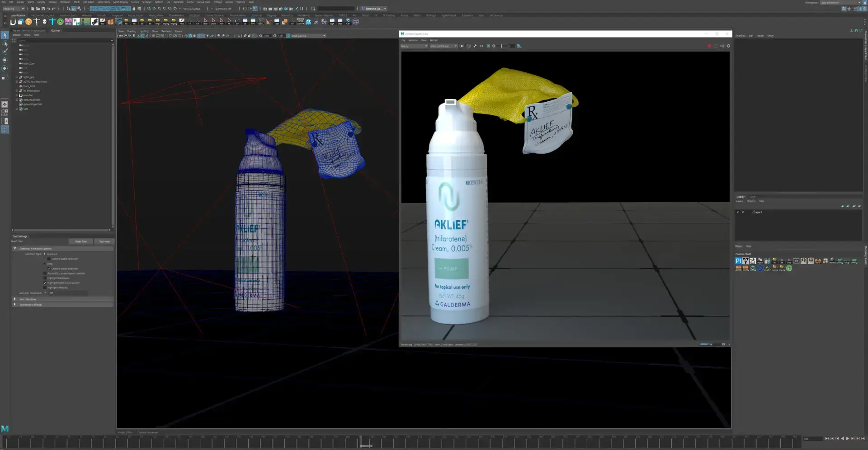Select the Drag selection style radio button
This screenshot has width=868, height=450.
coord(45,264)
